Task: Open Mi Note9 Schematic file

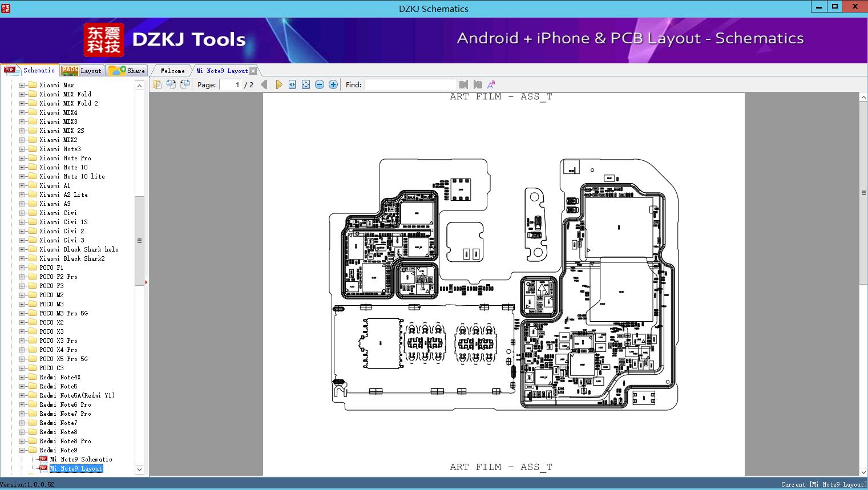Action: pos(80,459)
